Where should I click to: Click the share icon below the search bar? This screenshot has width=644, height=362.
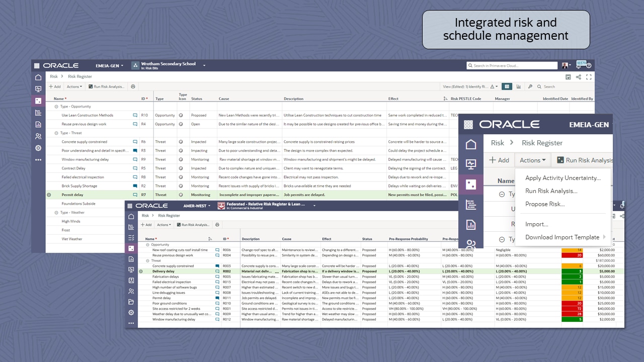(x=579, y=77)
